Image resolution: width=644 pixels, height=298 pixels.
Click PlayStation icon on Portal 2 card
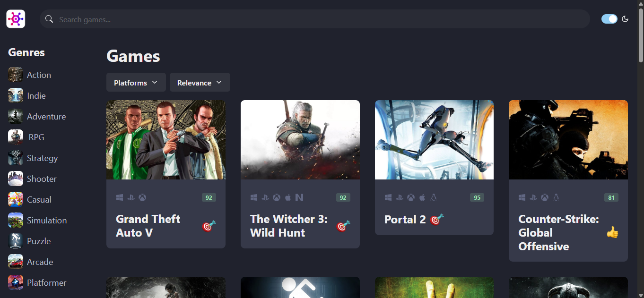pyautogui.click(x=400, y=197)
